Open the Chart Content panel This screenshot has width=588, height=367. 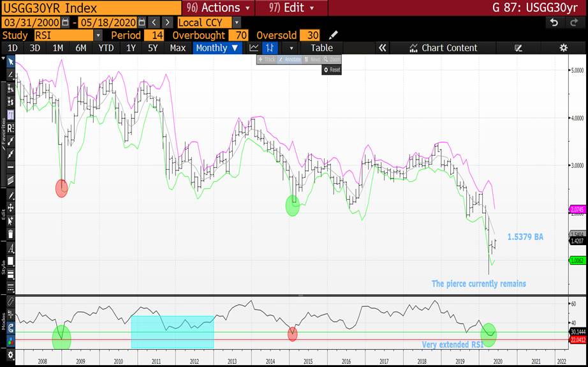[x=443, y=48]
